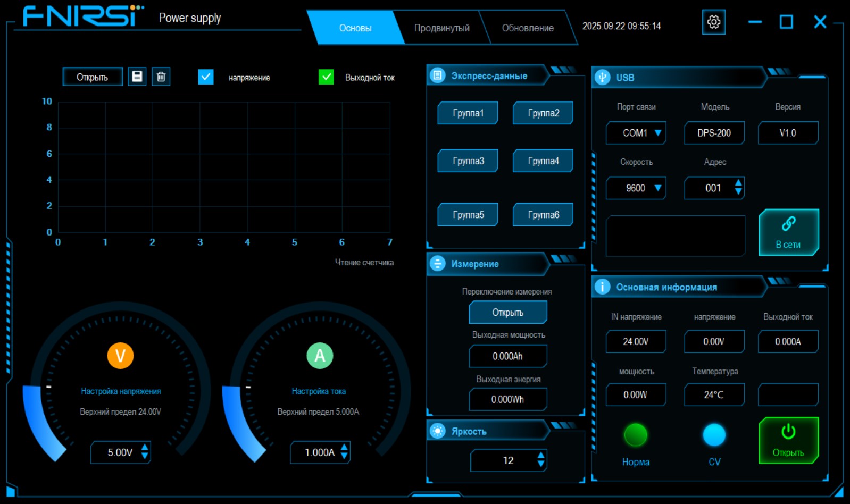850x504 pixels.
Task: Click the 24°C temperature value
Action: [714, 394]
